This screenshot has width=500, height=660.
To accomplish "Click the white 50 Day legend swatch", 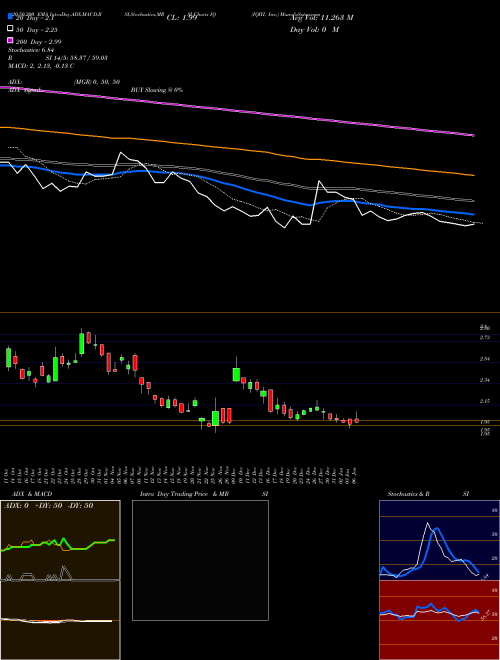I will 10,29.
